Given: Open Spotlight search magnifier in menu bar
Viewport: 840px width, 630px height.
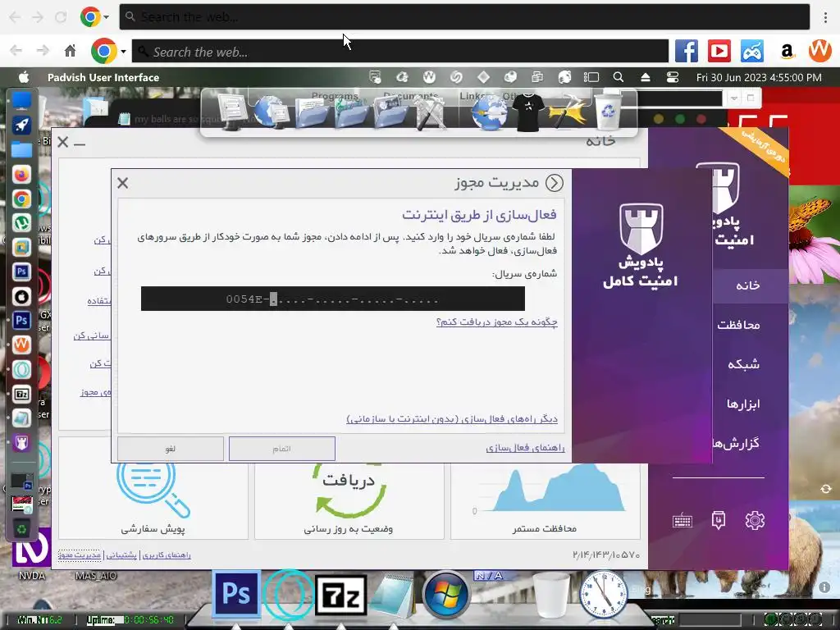Looking at the screenshot, I should (x=619, y=77).
